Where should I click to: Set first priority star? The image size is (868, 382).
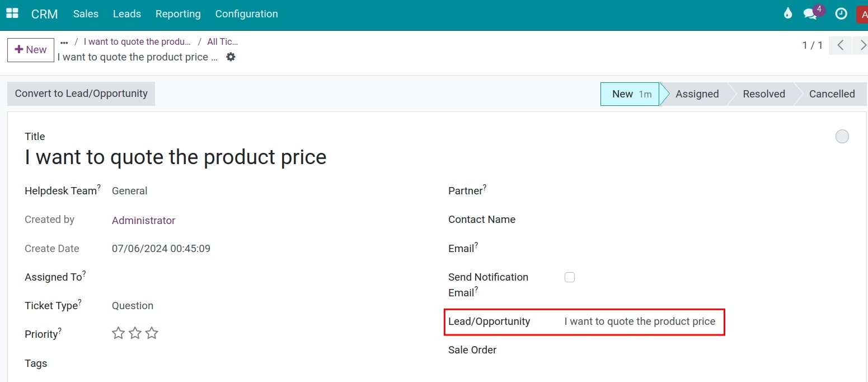click(118, 333)
